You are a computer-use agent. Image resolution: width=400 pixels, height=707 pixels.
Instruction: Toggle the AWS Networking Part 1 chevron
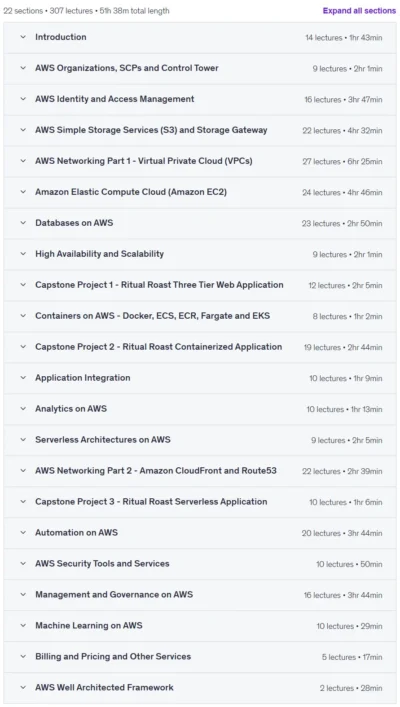23,161
